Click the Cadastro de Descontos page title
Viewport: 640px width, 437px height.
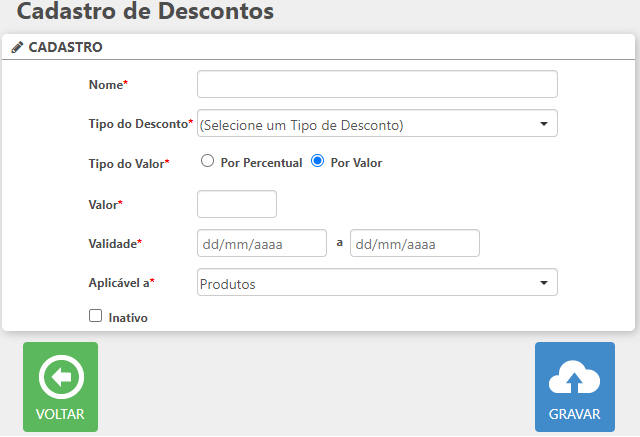pyautogui.click(x=146, y=13)
